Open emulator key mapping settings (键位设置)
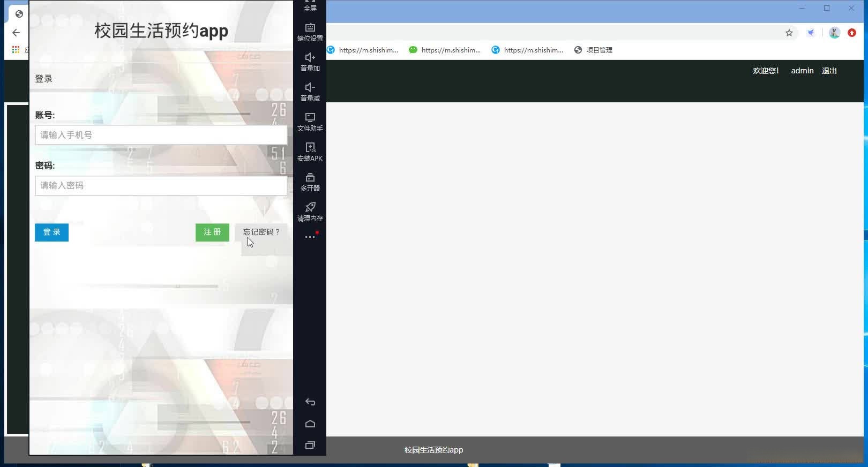 [310, 32]
